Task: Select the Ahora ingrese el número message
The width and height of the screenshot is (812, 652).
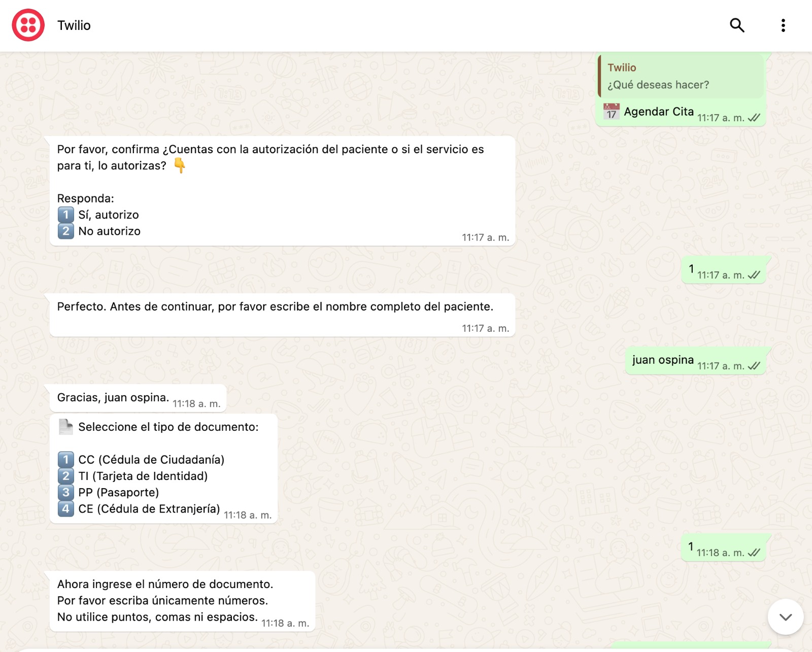Action: click(182, 601)
